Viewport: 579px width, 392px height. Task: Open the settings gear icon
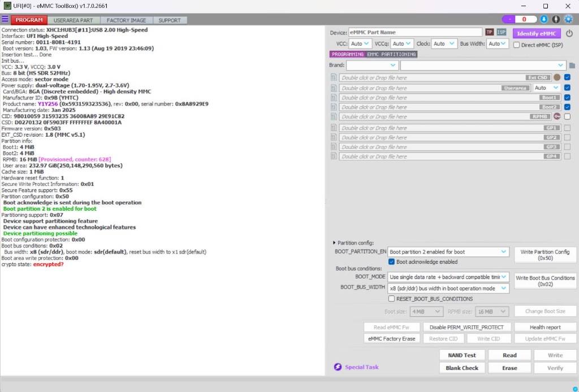pos(569,19)
